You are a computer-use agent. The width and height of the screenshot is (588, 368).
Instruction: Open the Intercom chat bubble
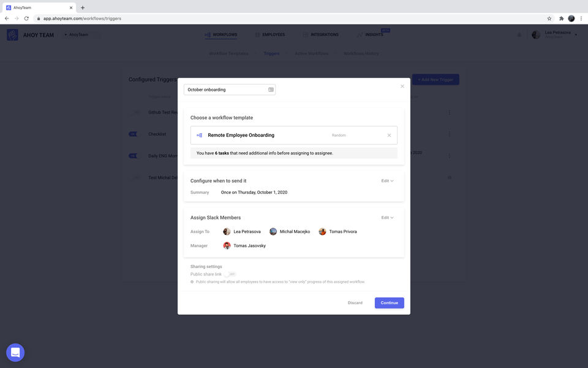(15, 353)
